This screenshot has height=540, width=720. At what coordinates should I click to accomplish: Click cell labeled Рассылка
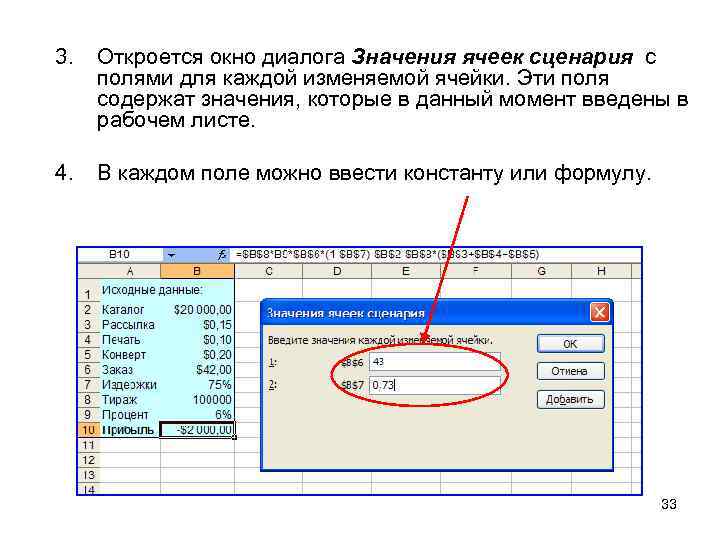[130, 325]
